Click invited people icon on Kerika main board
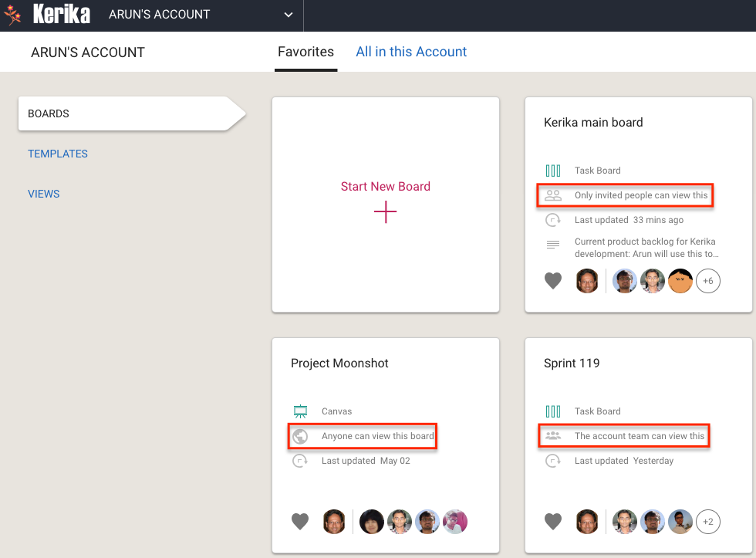Viewport: 756px width, 558px height. click(x=553, y=195)
